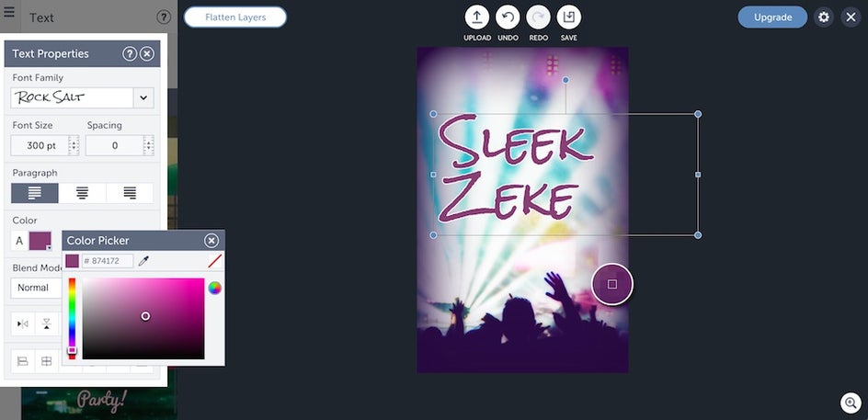Undo the last action
Screen dimensions: 868x420
[508, 17]
